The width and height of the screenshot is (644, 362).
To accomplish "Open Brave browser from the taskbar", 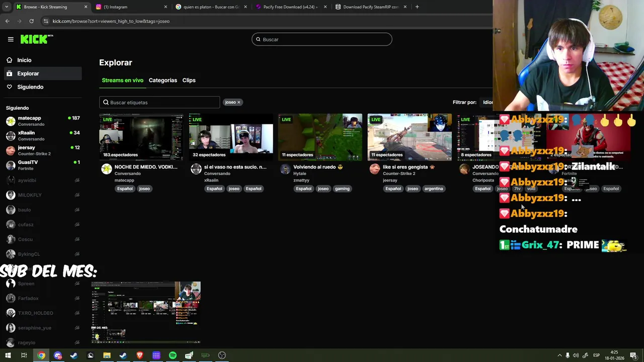I will point(140,355).
